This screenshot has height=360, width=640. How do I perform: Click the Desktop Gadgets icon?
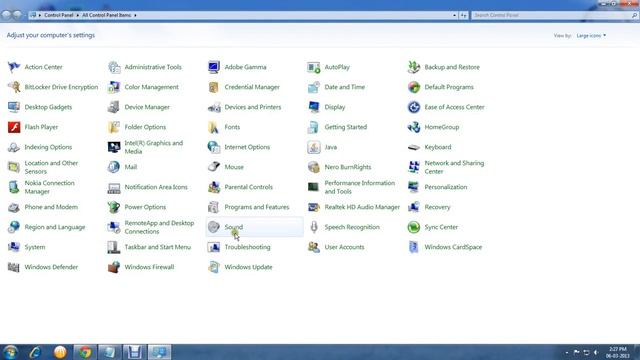[14, 107]
